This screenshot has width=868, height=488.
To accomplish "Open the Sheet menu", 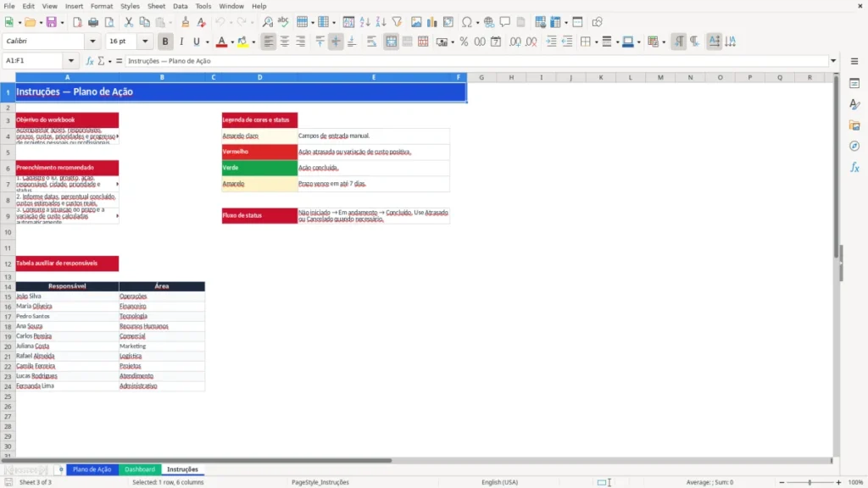I will pos(156,6).
